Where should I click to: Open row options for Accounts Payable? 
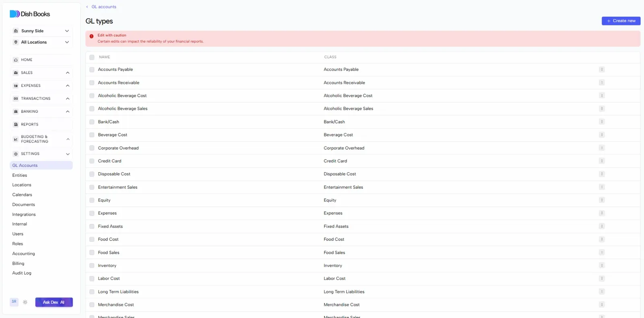[x=602, y=70]
